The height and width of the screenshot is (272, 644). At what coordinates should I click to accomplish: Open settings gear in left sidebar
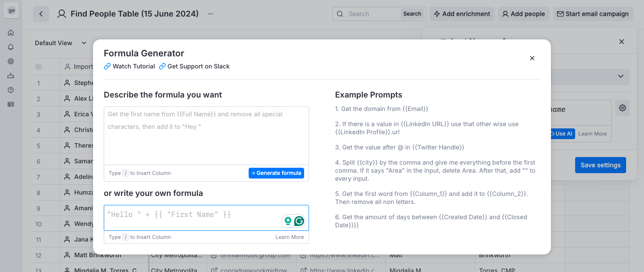(11, 61)
